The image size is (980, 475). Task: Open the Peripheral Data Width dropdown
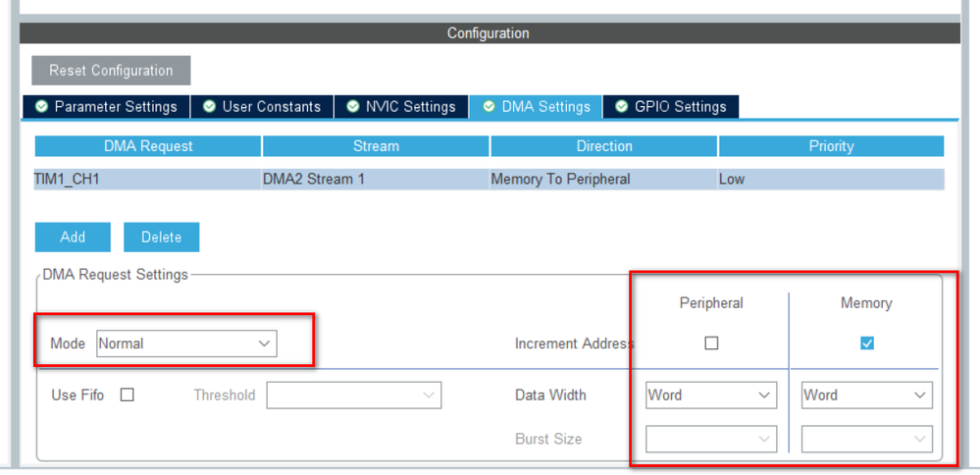point(711,395)
